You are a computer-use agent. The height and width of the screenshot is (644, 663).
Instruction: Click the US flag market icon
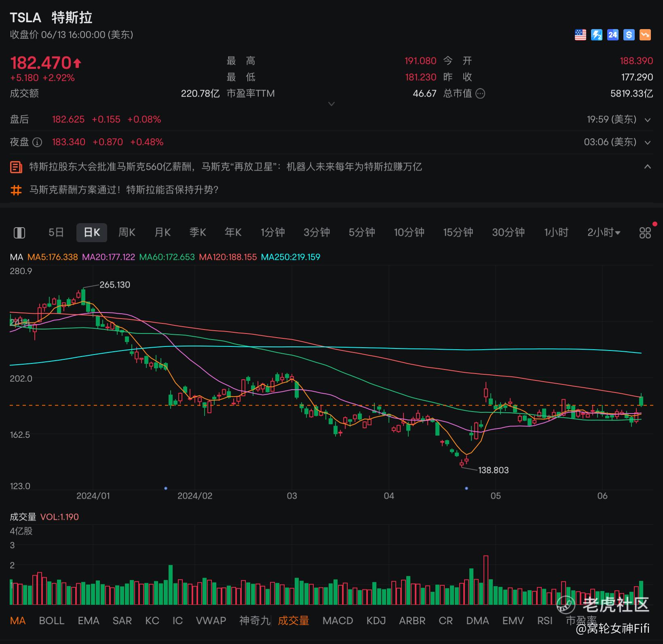581,35
